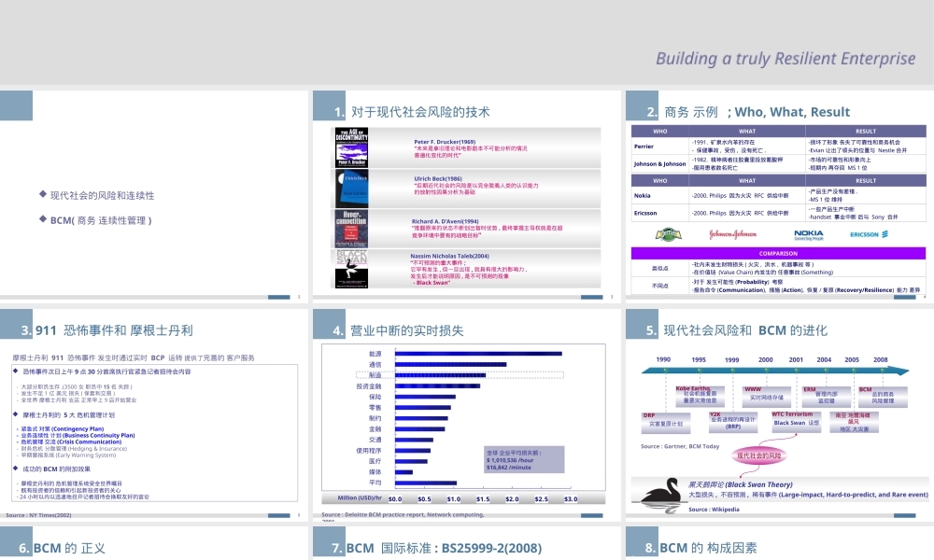Click 业务连续性 计划 (Business Continuity Plan) line
Screen dimensions: 934x560
[x=78, y=435]
